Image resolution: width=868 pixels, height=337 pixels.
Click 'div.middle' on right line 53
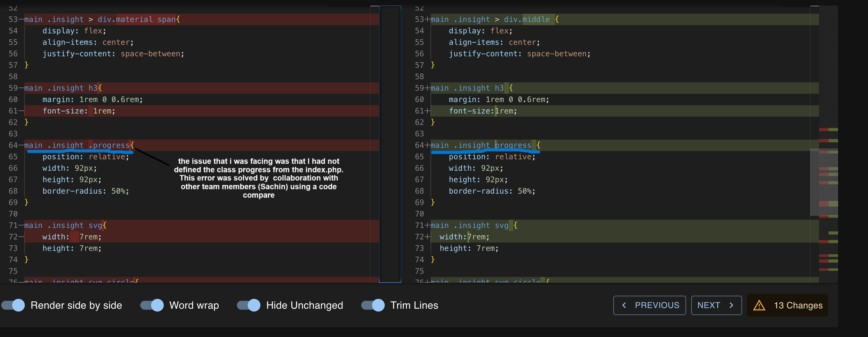point(527,19)
